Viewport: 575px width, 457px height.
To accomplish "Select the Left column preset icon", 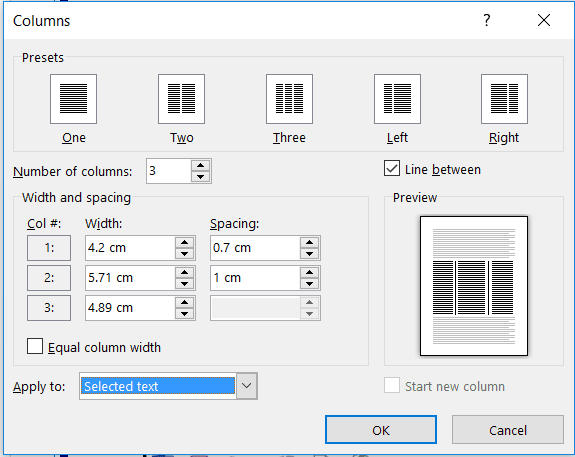I will pyautogui.click(x=397, y=99).
